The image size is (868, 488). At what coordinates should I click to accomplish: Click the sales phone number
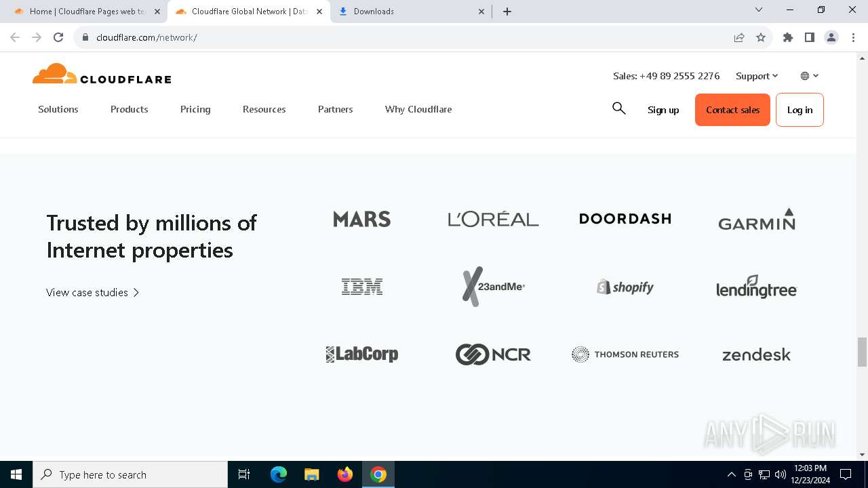(667, 76)
